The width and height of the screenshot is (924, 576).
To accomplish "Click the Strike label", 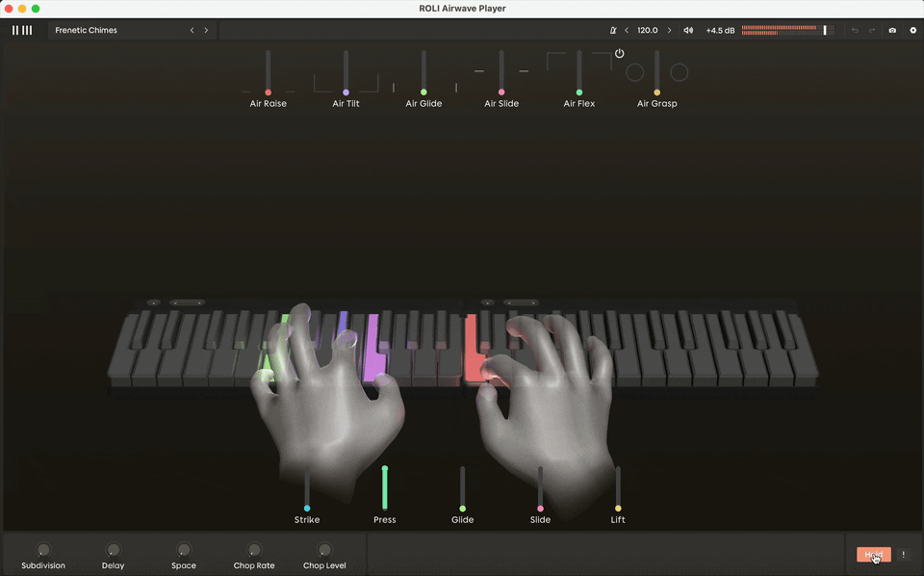I will pos(307,520).
